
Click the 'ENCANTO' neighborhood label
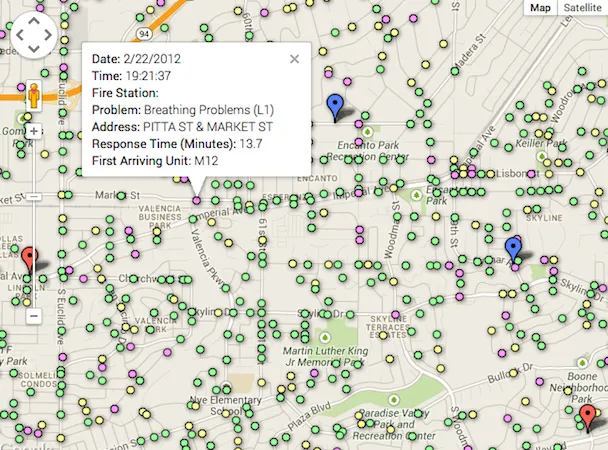317,179
